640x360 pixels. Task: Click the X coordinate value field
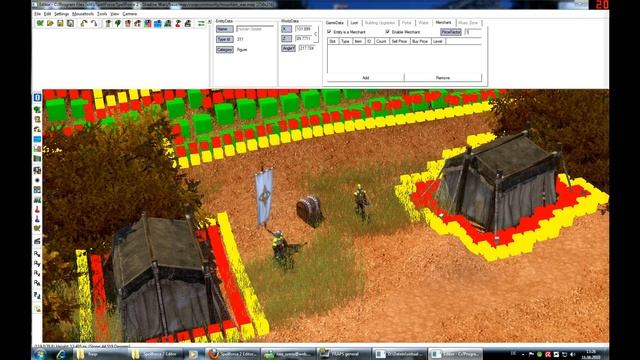303,29
